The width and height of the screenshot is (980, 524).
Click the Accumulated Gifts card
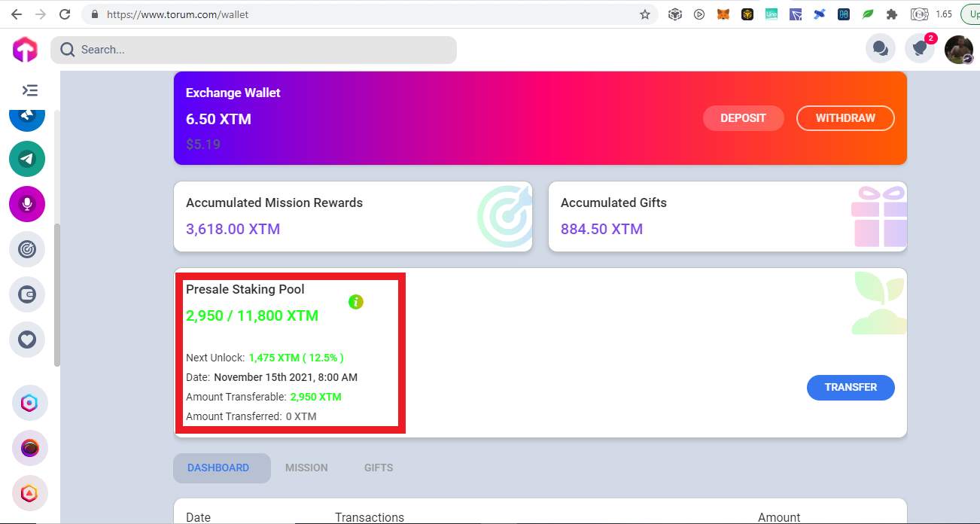(728, 216)
